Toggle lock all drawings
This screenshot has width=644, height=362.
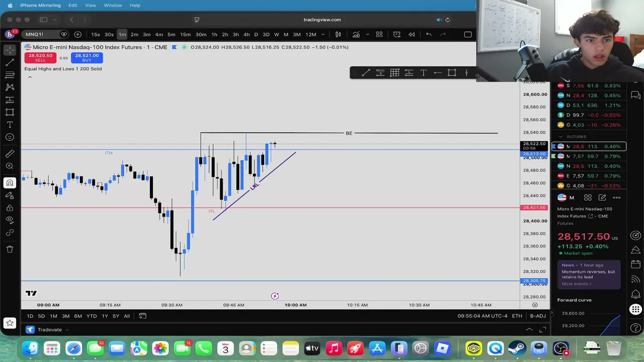point(10,208)
